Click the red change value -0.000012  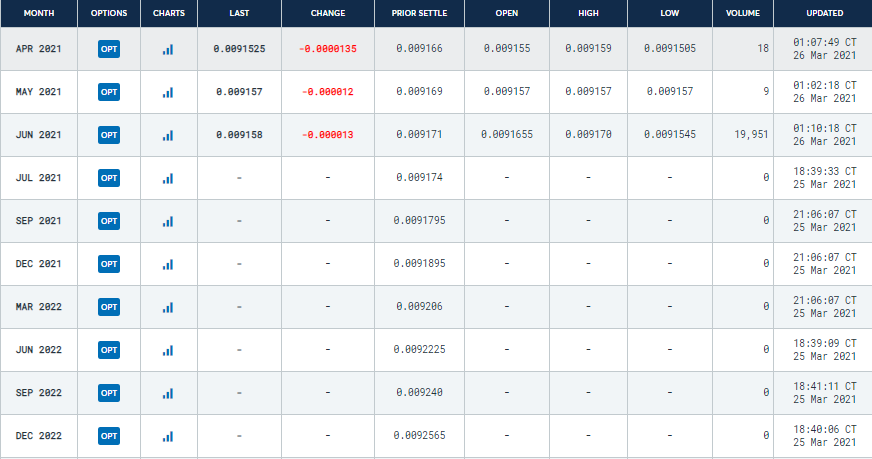[x=328, y=92]
